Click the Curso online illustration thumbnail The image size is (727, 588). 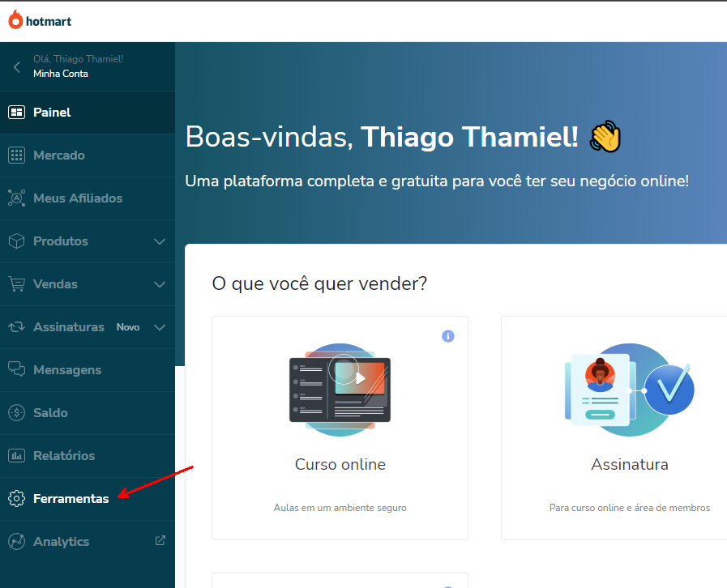pos(340,390)
